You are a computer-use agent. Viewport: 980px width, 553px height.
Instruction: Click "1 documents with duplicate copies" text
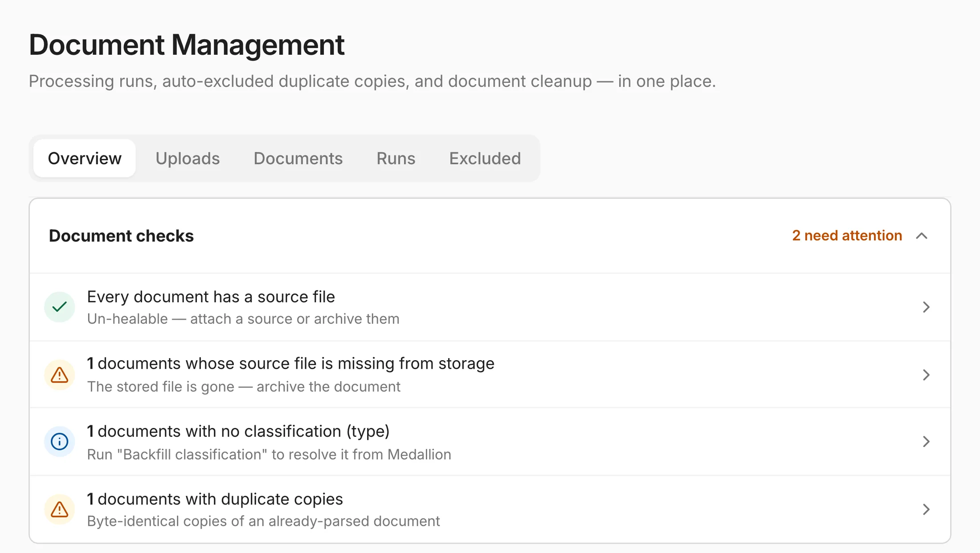[215, 499]
